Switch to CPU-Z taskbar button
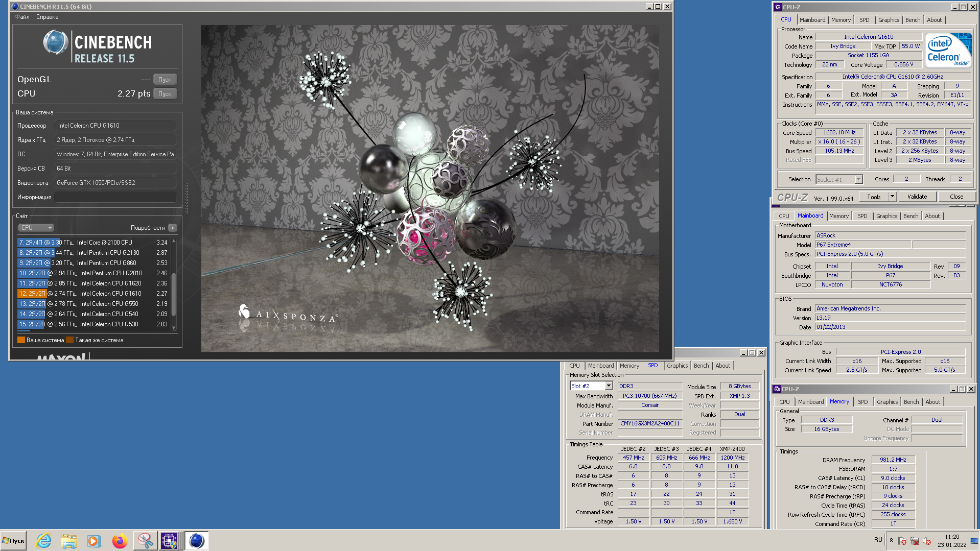This screenshot has width=980, height=551. (170, 541)
